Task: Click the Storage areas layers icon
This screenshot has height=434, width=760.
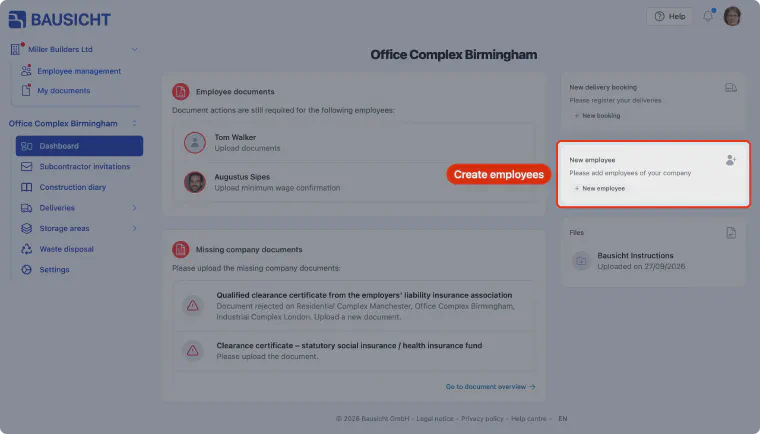Action: (27, 228)
